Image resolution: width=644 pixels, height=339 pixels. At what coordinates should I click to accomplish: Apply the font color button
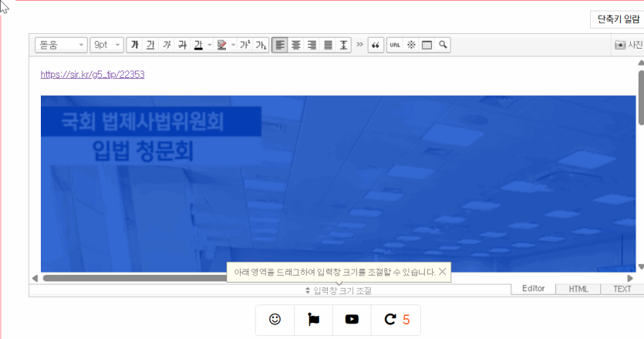(x=198, y=45)
